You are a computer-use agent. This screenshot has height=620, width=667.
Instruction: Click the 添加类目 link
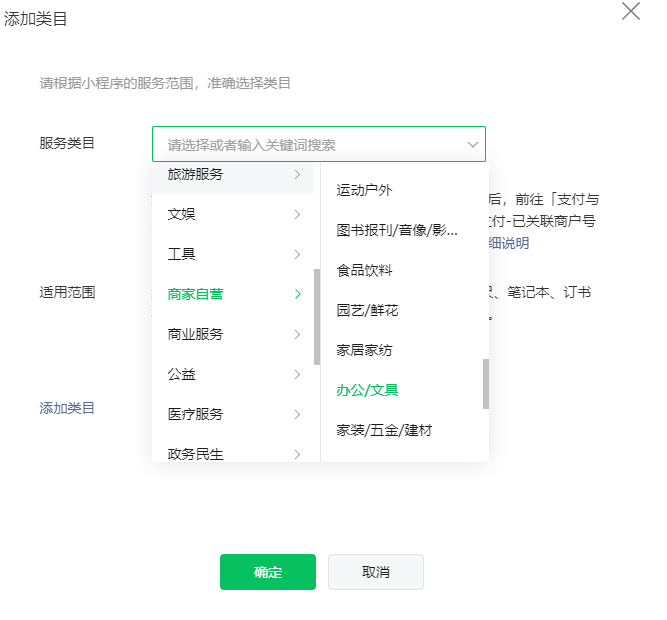(x=67, y=408)
